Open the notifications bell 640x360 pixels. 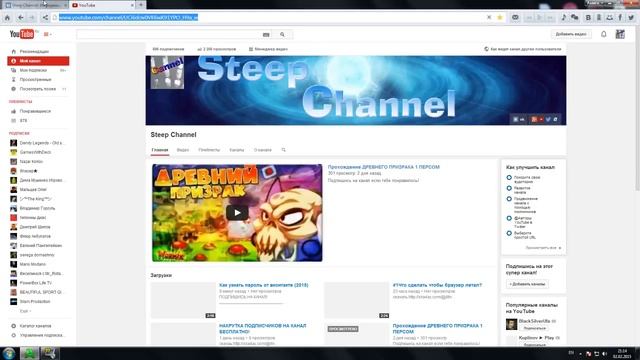(604, 34)
